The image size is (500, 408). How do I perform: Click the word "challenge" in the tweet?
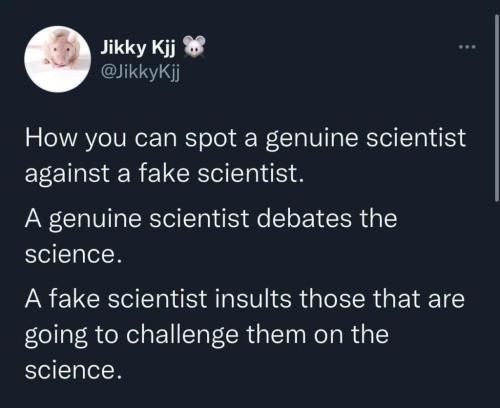[x=182, y=335]
